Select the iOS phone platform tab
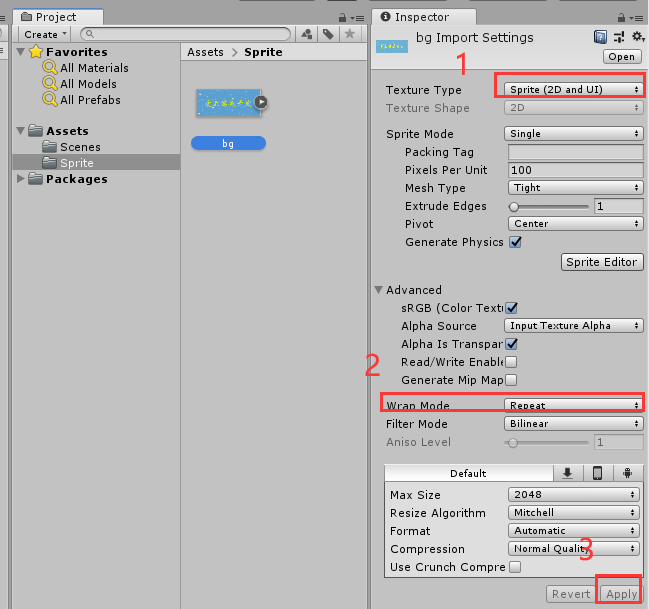The height and width of the screenshot is (609, 649). [x=598, y=473]
